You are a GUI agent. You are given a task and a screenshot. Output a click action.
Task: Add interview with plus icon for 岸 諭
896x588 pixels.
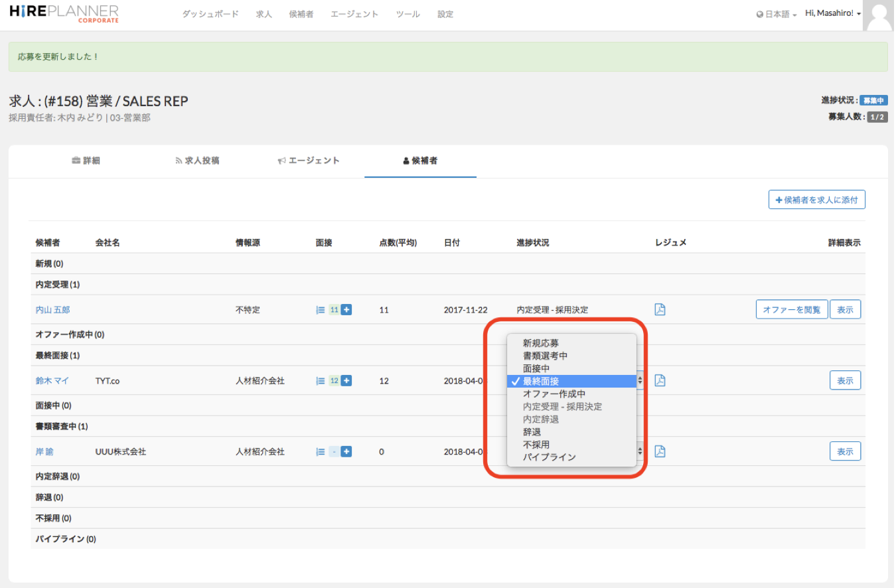(x=346, y=451)
